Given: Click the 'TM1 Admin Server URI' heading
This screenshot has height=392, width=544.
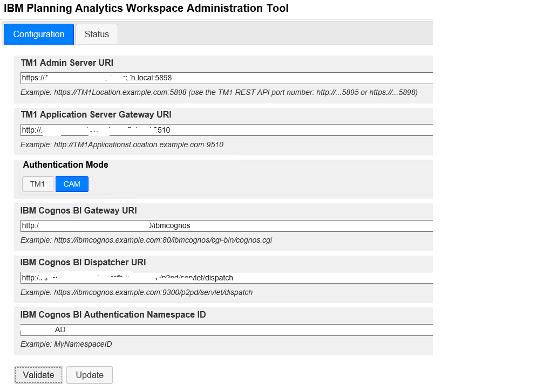Looking at the screenshot, I should pos(67,63).
